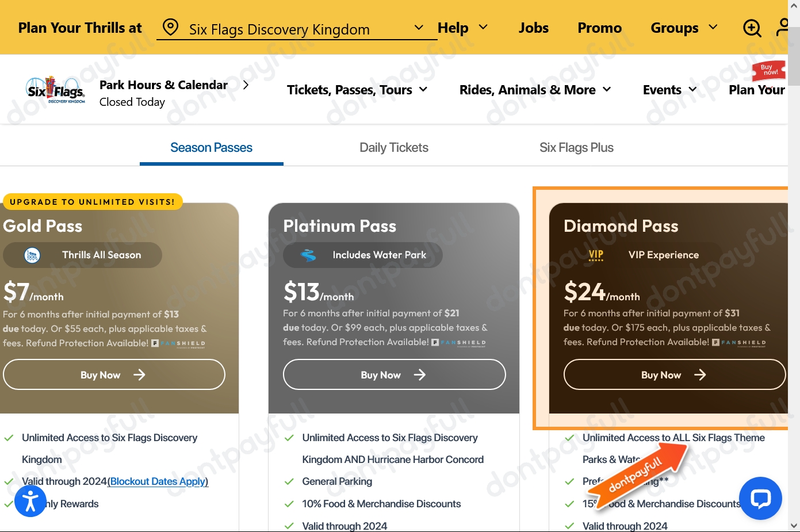The height and width of the screenshot is (532, 800).
Task: Open the Six Flags Plus tab
Action: coord(576,147)
